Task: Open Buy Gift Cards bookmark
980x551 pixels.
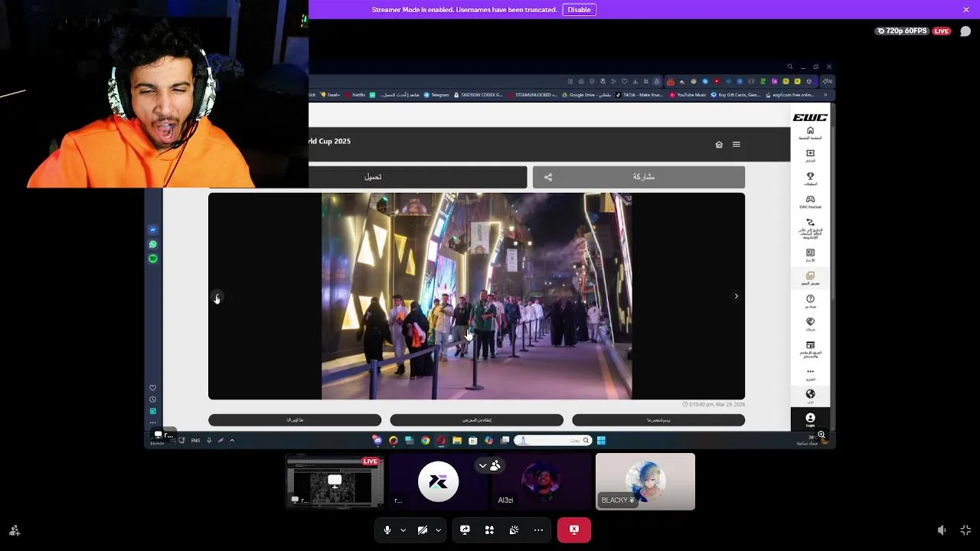Action: pos(736,95)
